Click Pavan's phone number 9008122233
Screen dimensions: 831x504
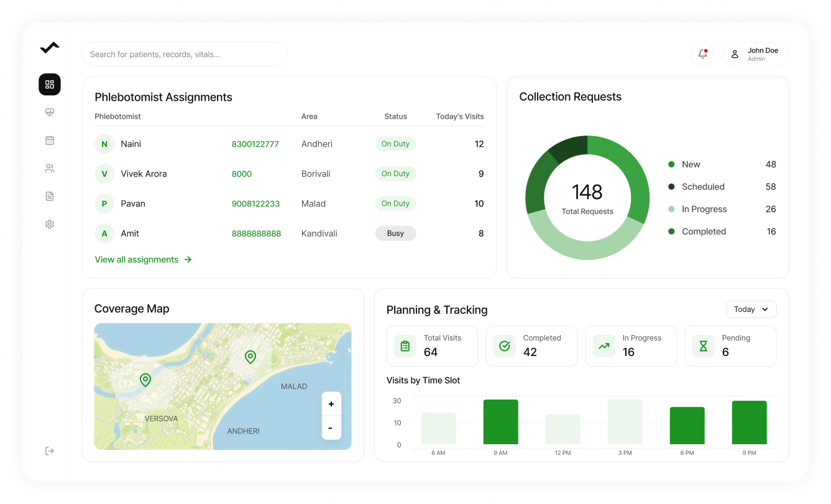pos(256,204)
